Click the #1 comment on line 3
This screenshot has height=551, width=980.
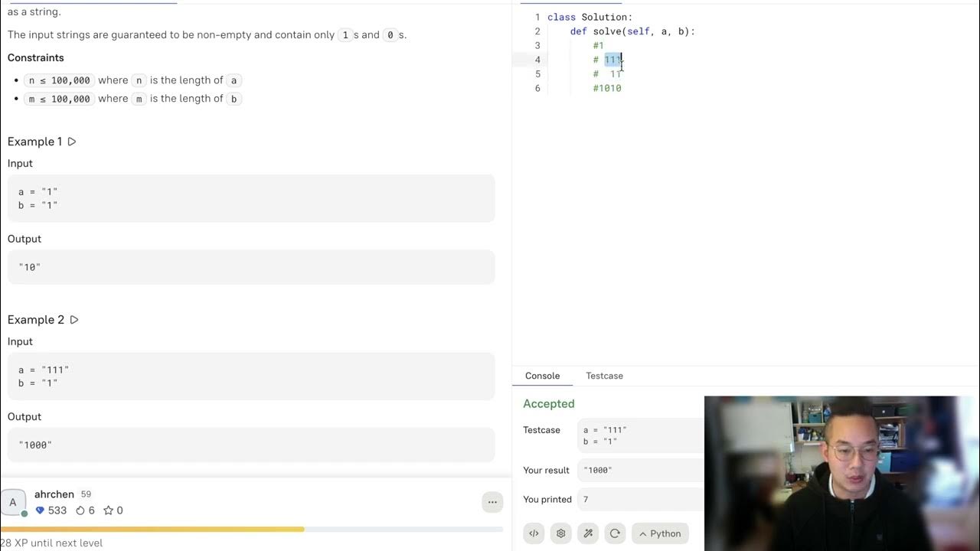[599, 46]
